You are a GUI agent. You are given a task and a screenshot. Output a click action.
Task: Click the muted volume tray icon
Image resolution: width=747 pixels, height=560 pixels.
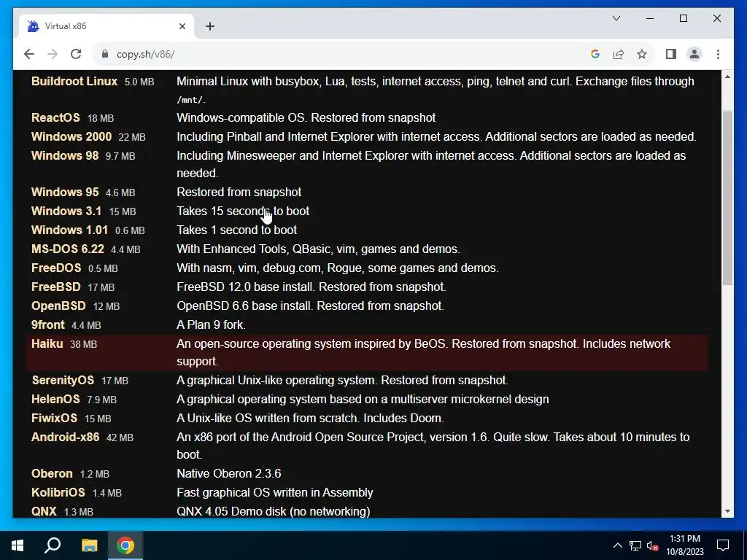[652, 545]
